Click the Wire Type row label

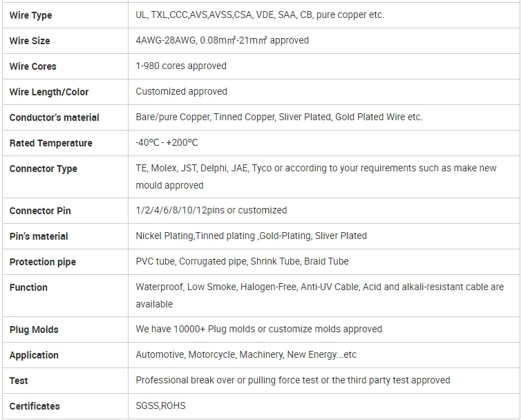pyautogui.click(x=30, y=15)
